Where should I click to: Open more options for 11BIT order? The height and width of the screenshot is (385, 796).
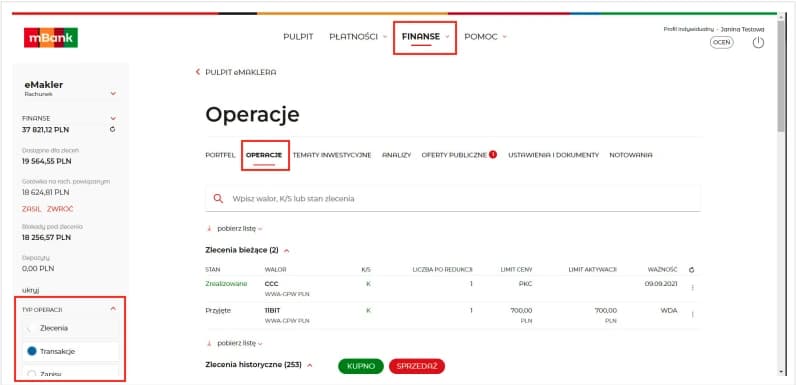click(692, 314)
